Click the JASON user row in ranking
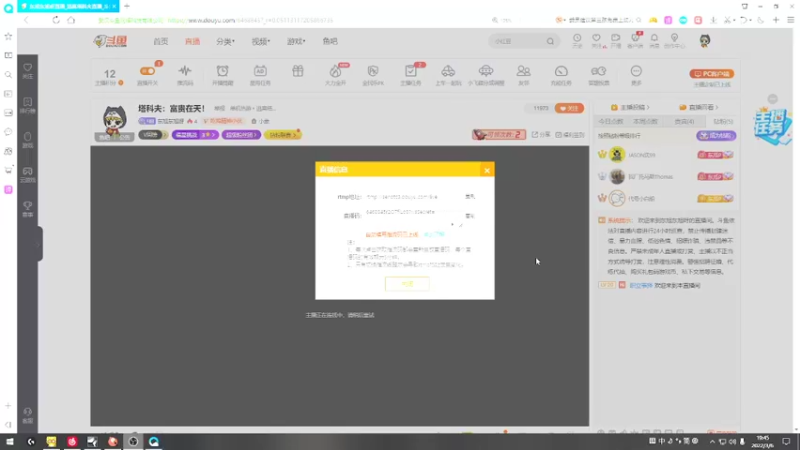800x450 pixels. (666, 155)
